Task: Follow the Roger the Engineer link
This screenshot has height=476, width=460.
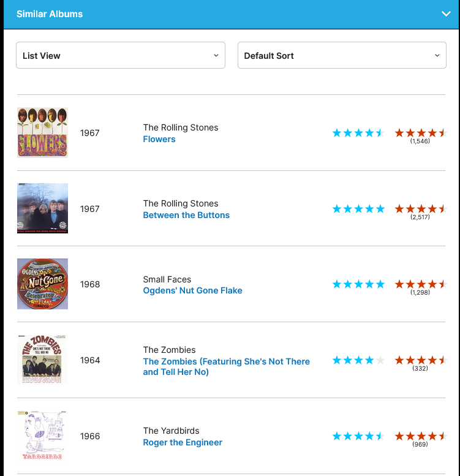Action: (183, 442)
